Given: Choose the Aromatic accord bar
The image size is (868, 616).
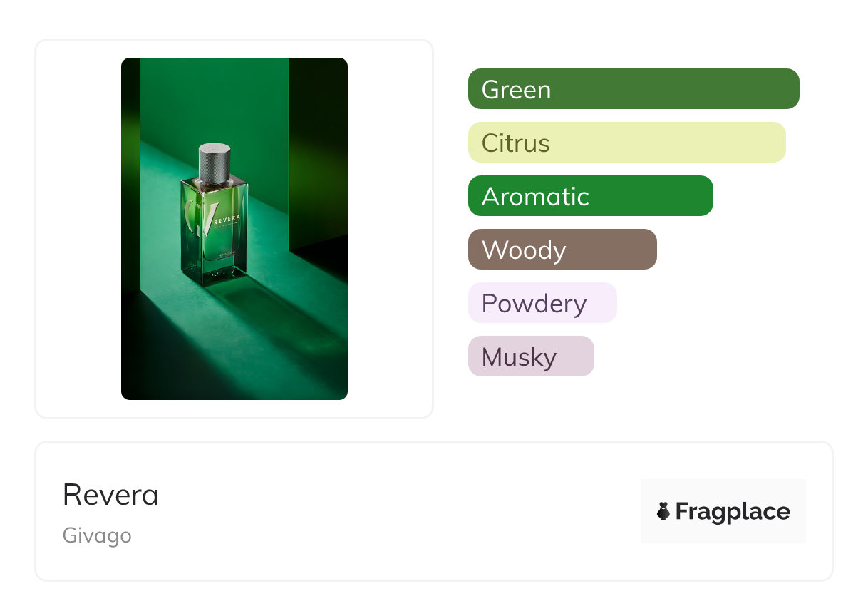Looking at the screenshot, I should pyautogui.click(x=590, y=196).
